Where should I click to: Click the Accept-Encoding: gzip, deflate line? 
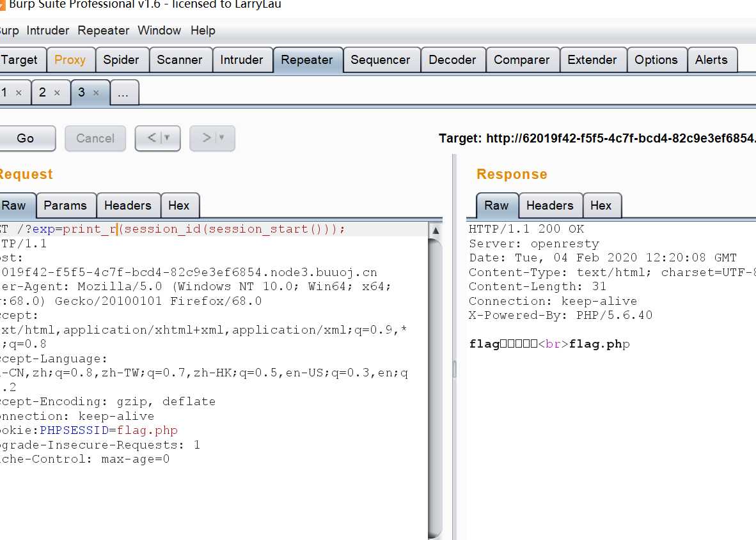[x=107, y=402]
